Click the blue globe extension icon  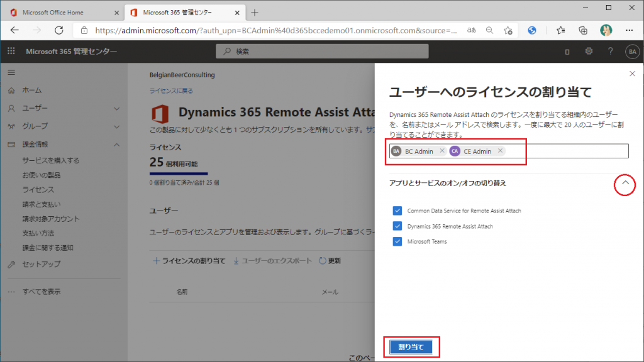[532, 30]
